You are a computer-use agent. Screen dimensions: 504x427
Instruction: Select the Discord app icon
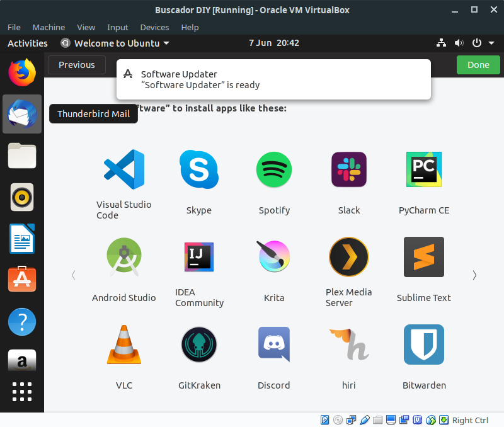click(x=274, y=344)
